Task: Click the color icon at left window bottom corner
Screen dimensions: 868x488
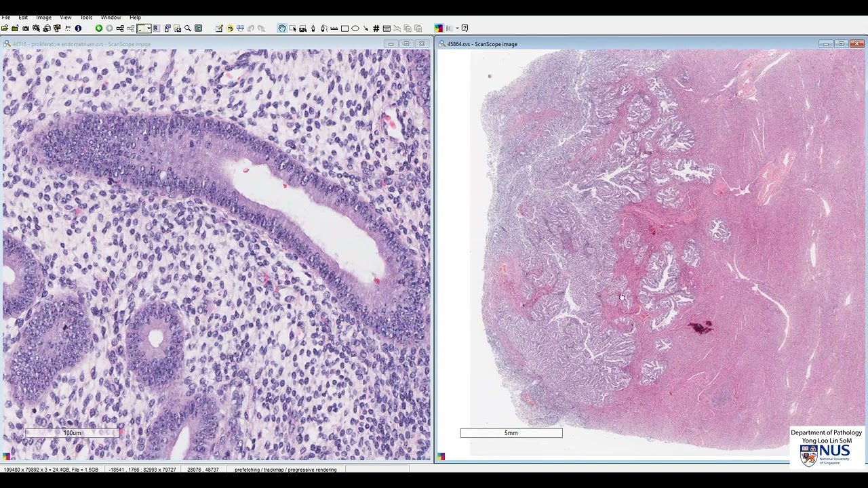Action: 7,457
